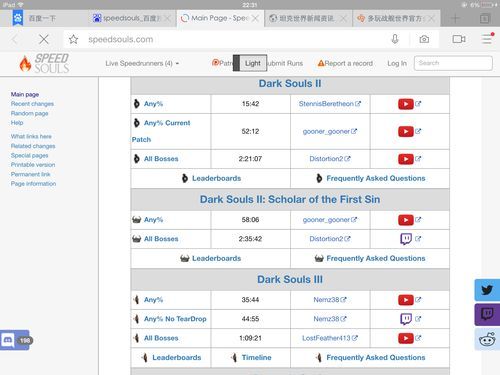
Task: Switch to the 百度一下 tab
Action: (x=42, y=18)
